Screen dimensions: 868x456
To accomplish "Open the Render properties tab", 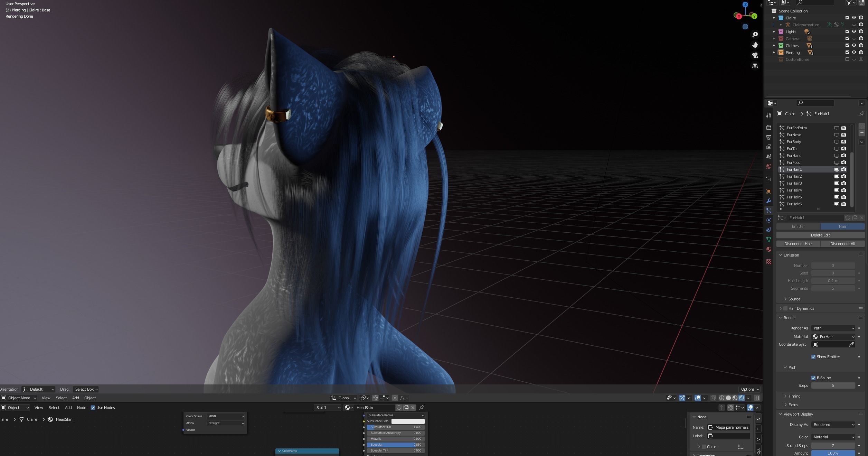I will pyautogui.click(x=768, y=128).
